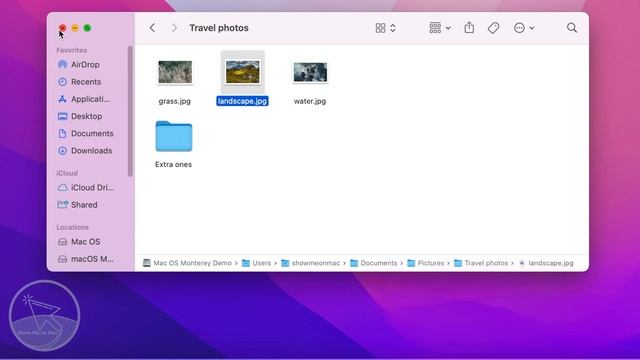The height and width of the screenshot is (360, 640).
Task: Click the Documents page icon in sidebar
Action: (x=62, y=133)
